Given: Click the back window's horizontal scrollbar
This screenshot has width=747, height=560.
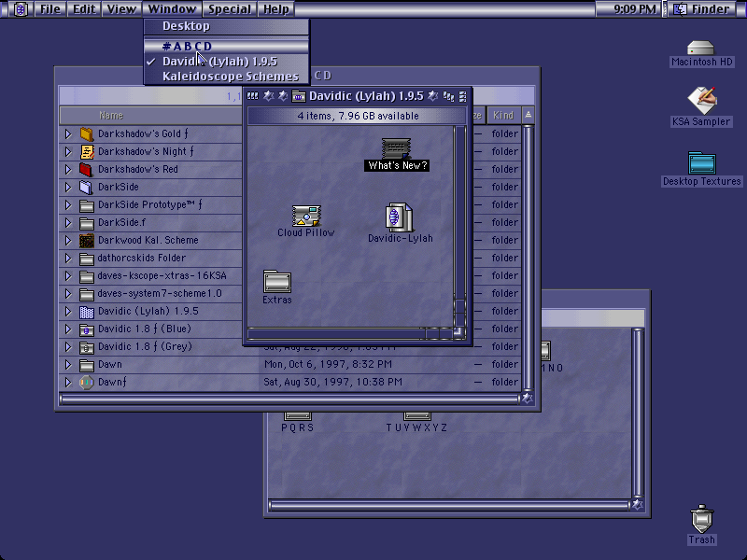Looking at the screenshot, I should coord(449,505).
